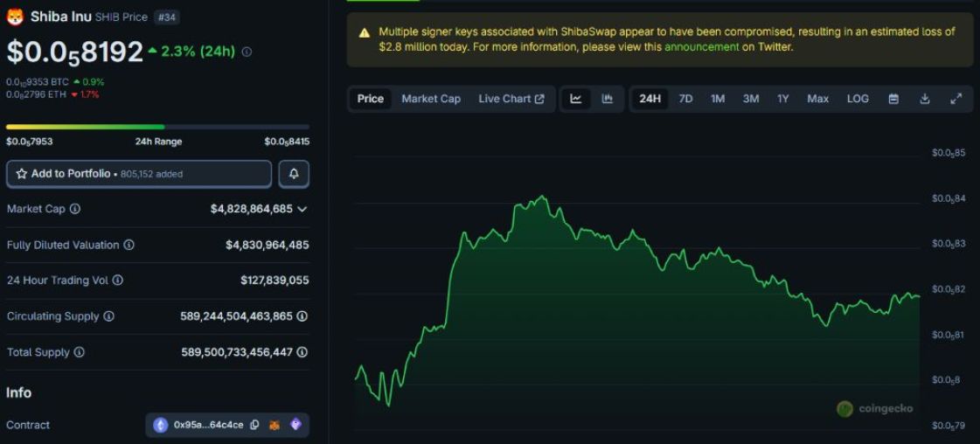
Task: Click info icon after total supply value
Action: click(302, 352)
